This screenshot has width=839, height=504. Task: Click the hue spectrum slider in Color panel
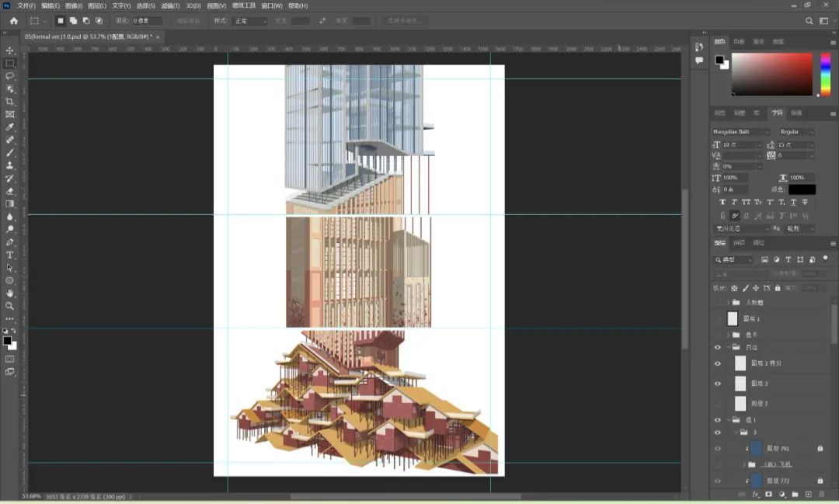[x=826, y=74]
